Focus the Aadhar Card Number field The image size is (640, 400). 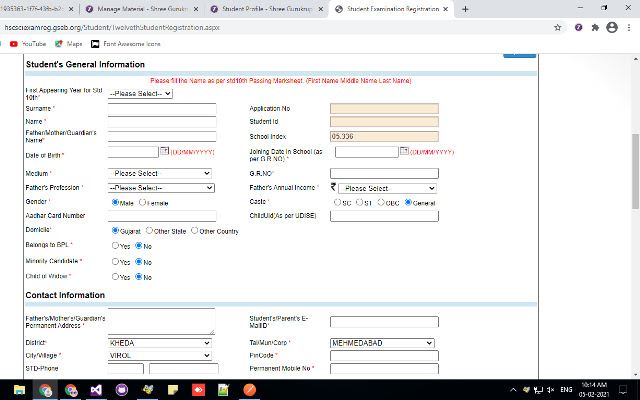point(162,216)
